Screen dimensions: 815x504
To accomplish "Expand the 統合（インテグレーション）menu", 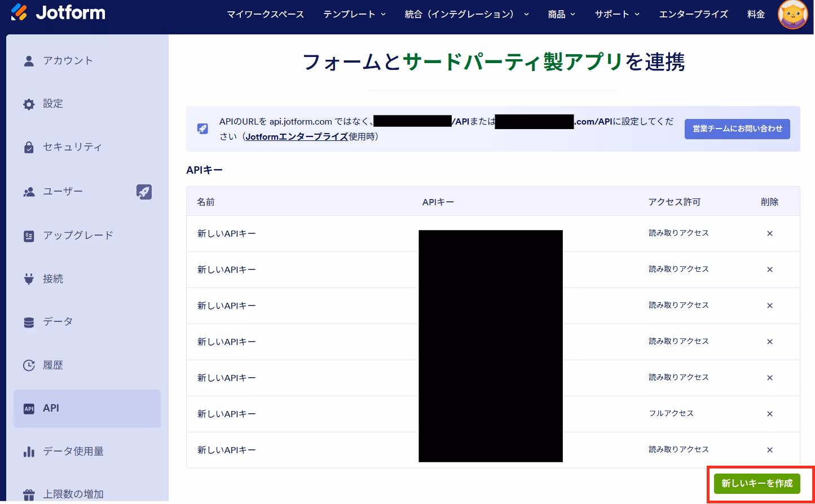I will tap(467, 14).
